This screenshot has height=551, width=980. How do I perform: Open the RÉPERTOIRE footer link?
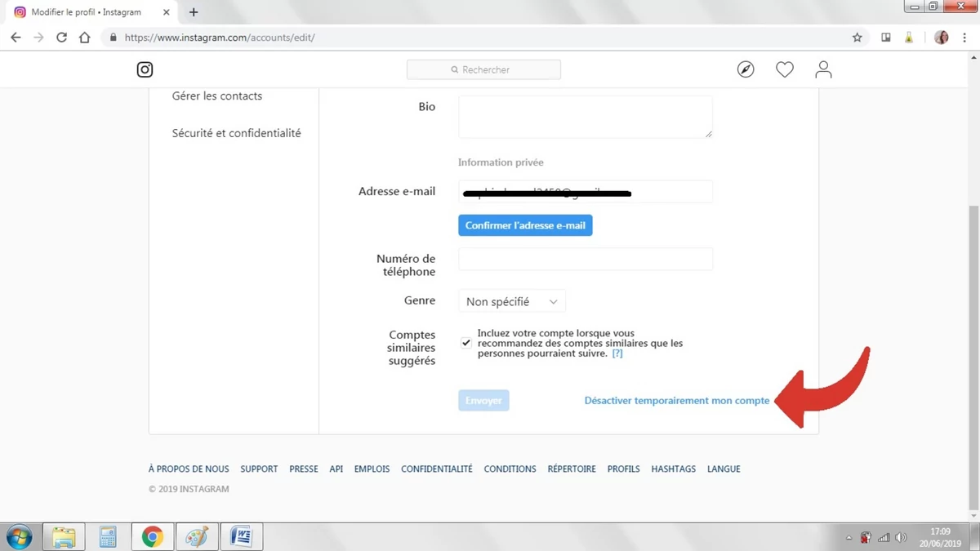(x=572, y=469)
